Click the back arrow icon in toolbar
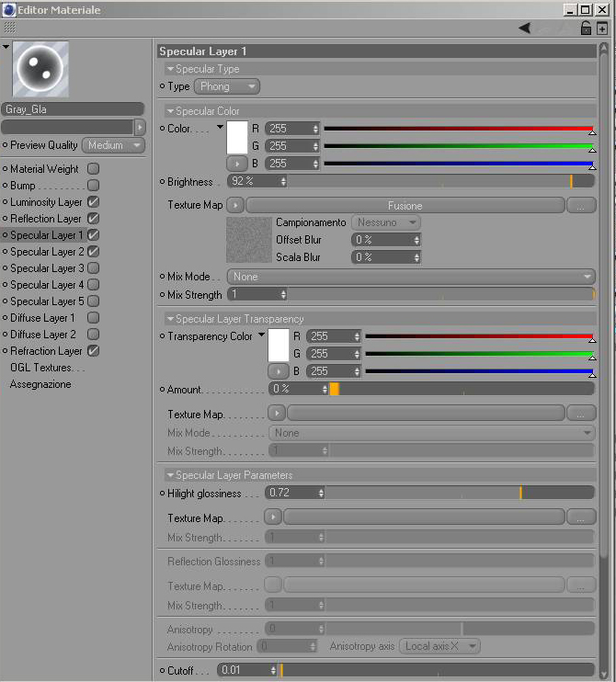The width and height of the screenshot is (616, 682). [525, 28]
